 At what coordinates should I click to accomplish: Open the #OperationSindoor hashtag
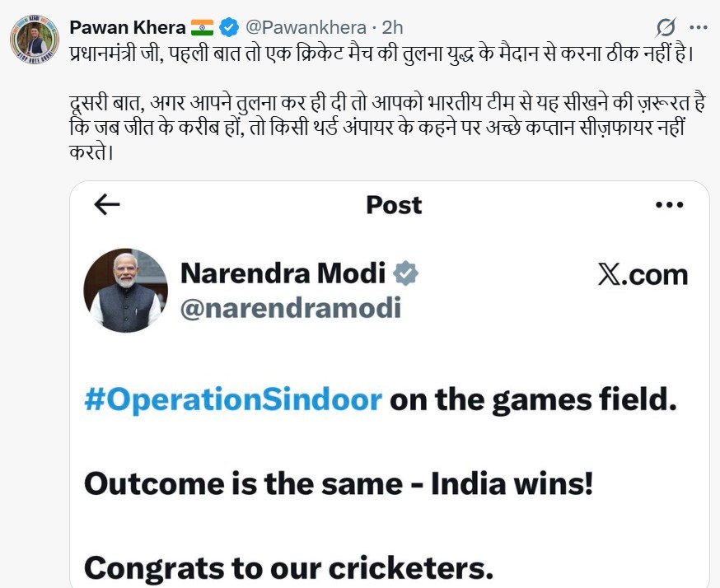(x=233, y=400)
